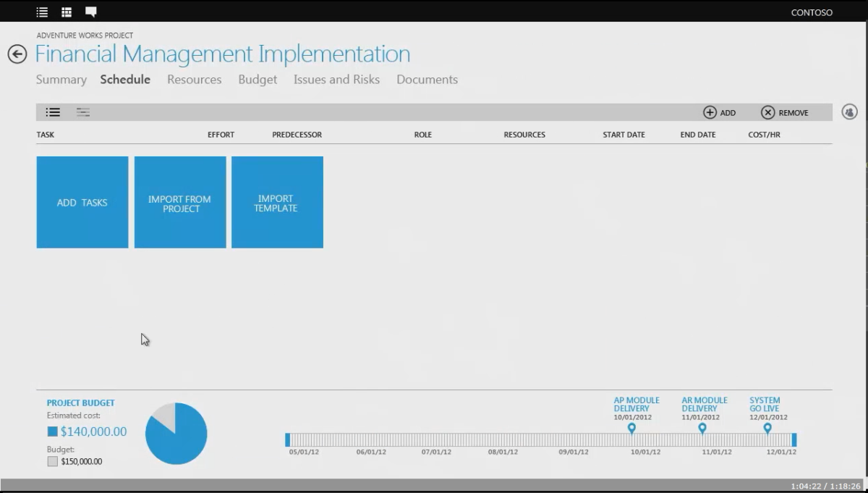This screenshot has height=493, width=868.
Task: Open the people icon on the right edge
Action: pos(850,112)
